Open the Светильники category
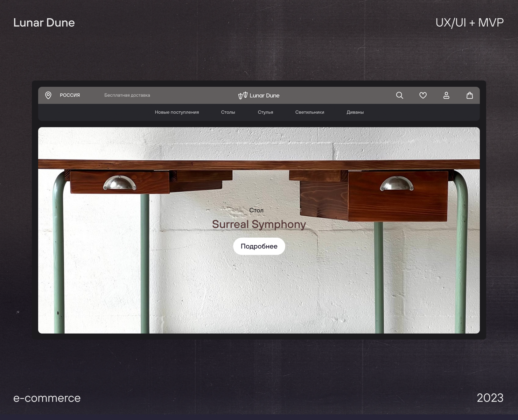This screenshot has width=518, height=420. pyautogui.click(x=309, y=112)
